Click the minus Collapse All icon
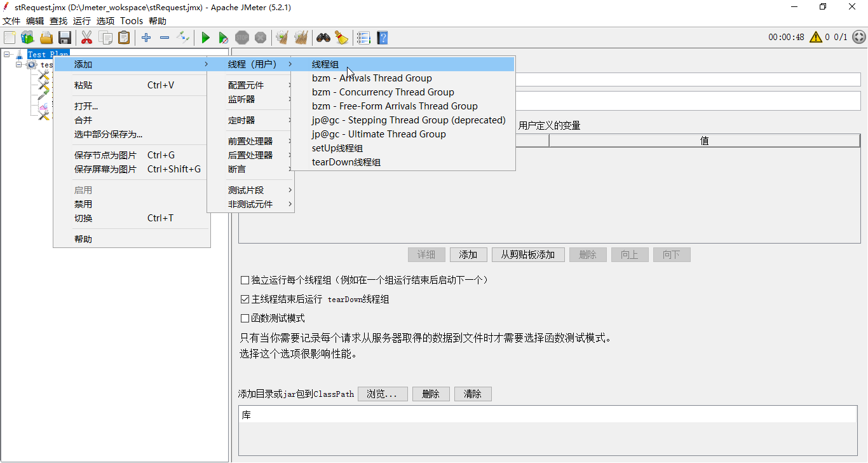868x463 pixels. (165, 38)
